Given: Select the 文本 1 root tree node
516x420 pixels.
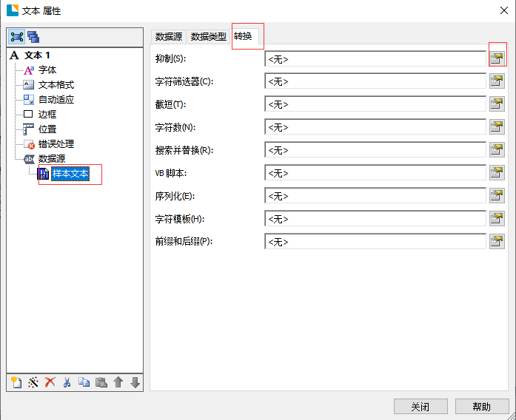Looking at the screenshot, I should coord(37,55).
